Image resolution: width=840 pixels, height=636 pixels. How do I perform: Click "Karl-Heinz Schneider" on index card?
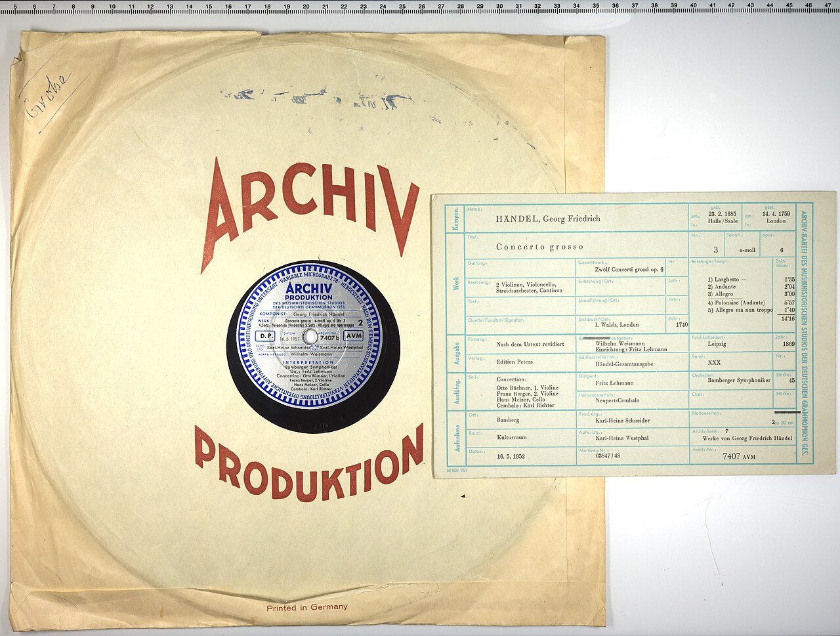click(x=622, y=420)
